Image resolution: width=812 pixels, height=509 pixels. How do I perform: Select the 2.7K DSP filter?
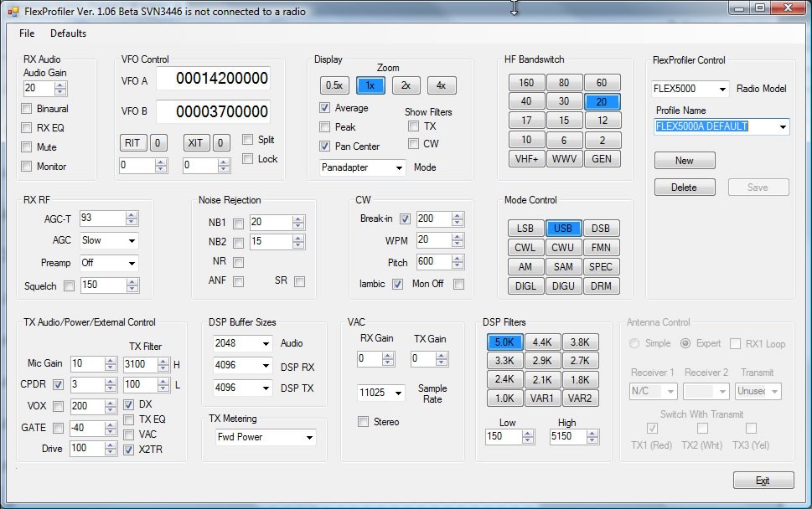pyautogui.click(x=580, y=361)
